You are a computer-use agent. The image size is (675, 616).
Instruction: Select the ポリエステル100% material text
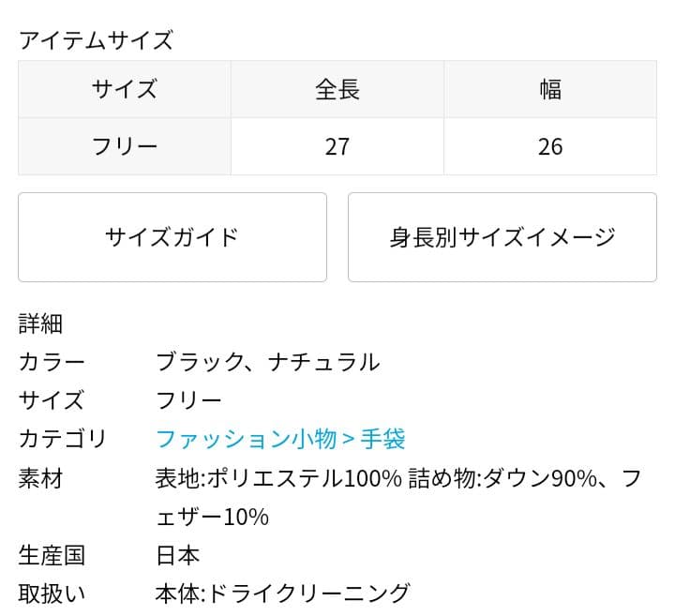coord(303,478)
